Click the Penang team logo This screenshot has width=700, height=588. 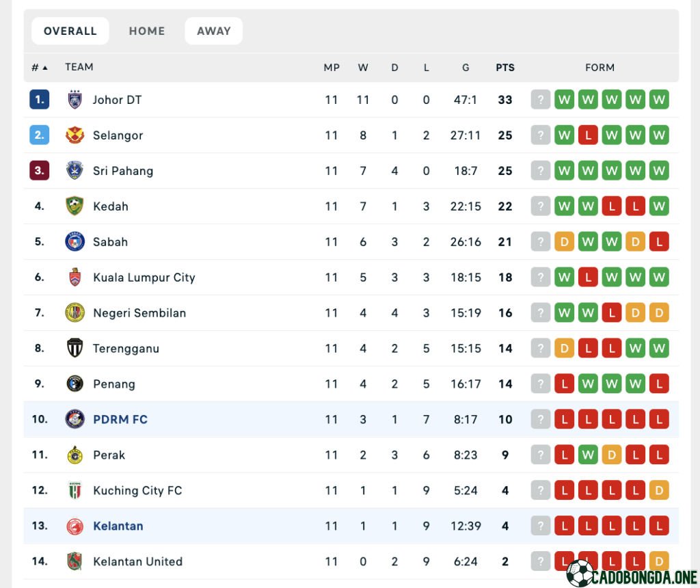click(75, 384)
